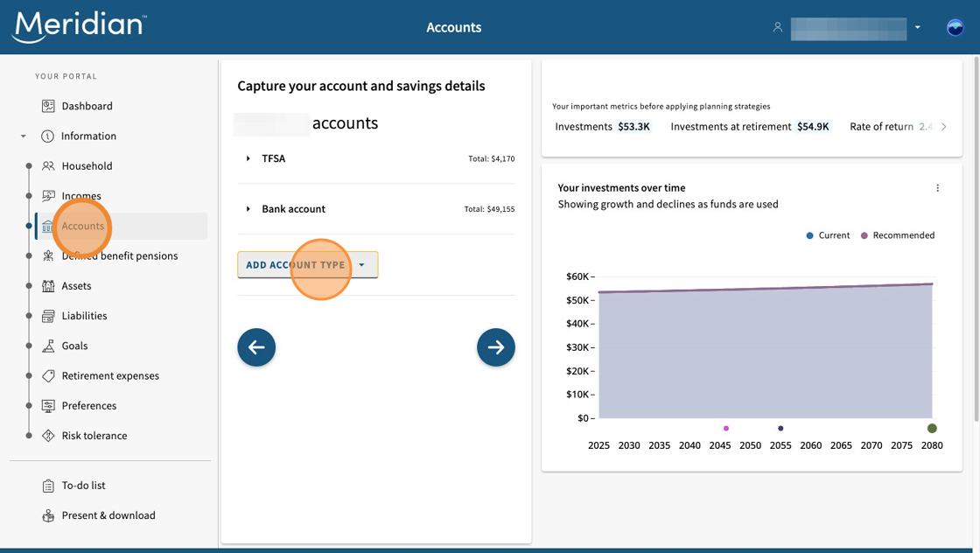Click the Defined benefit pensions icon

pyautogui.click(x=48, y=256)
